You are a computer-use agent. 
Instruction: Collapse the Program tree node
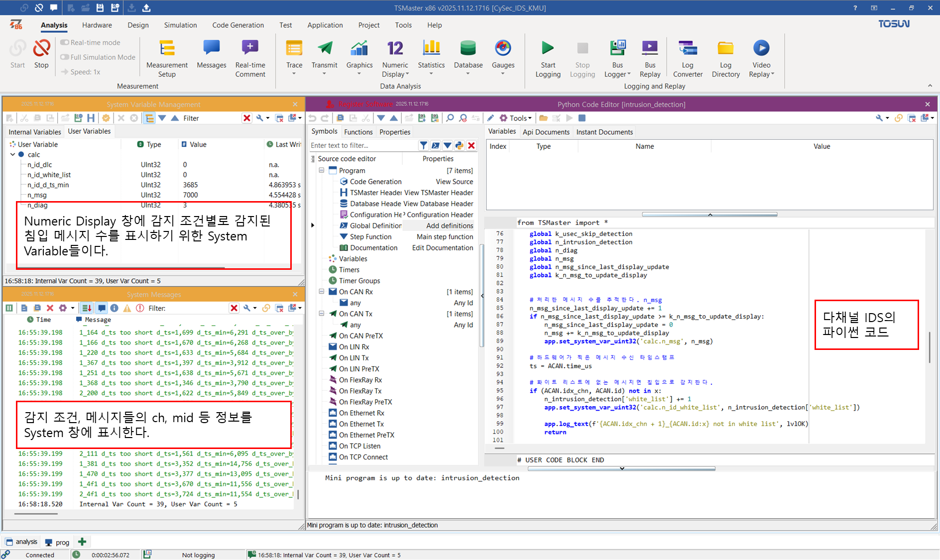(x=322, y=170)
